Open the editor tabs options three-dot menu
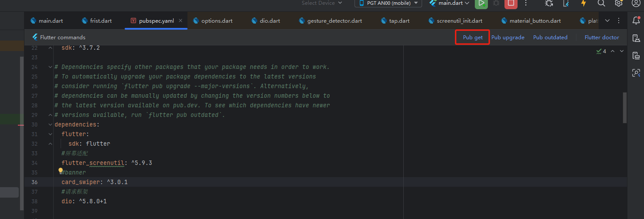Image resolution: width=644 pixels, height=219 pixels. [x=619, y=21]
